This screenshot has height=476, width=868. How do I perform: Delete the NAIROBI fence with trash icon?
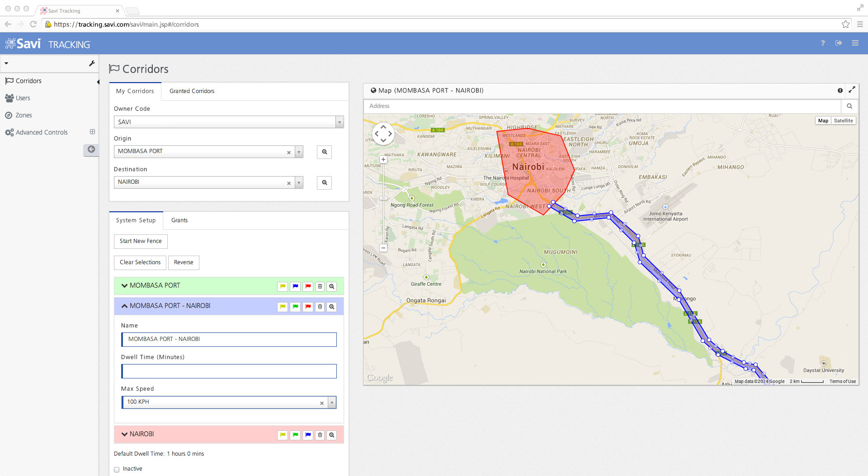(320, 435)
